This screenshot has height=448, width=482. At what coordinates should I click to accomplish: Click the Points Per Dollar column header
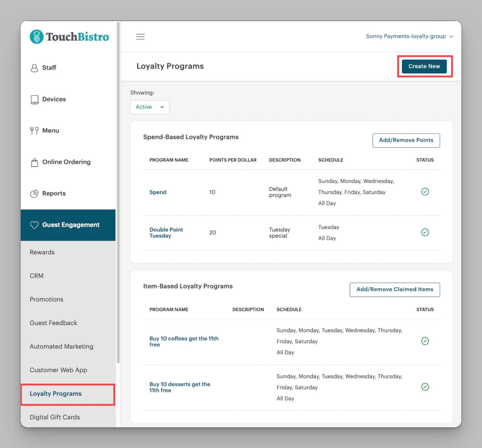click(233, 160)
